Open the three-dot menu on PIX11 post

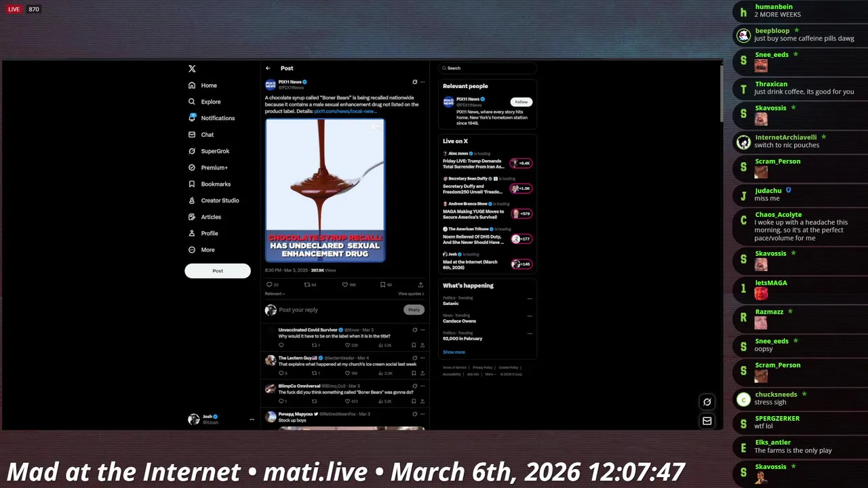[x=422, y=82]
